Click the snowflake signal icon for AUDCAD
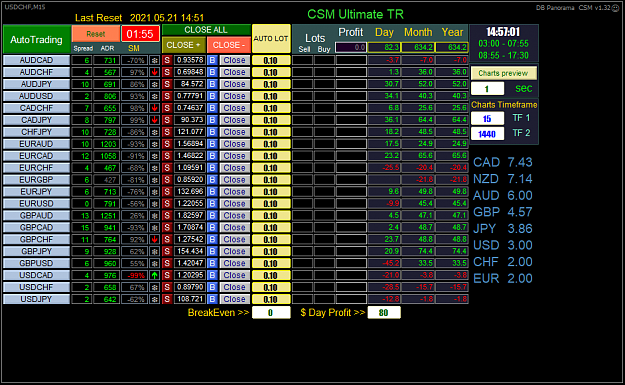The width and height of the screenshot is (625, 385). pos(155,60)
